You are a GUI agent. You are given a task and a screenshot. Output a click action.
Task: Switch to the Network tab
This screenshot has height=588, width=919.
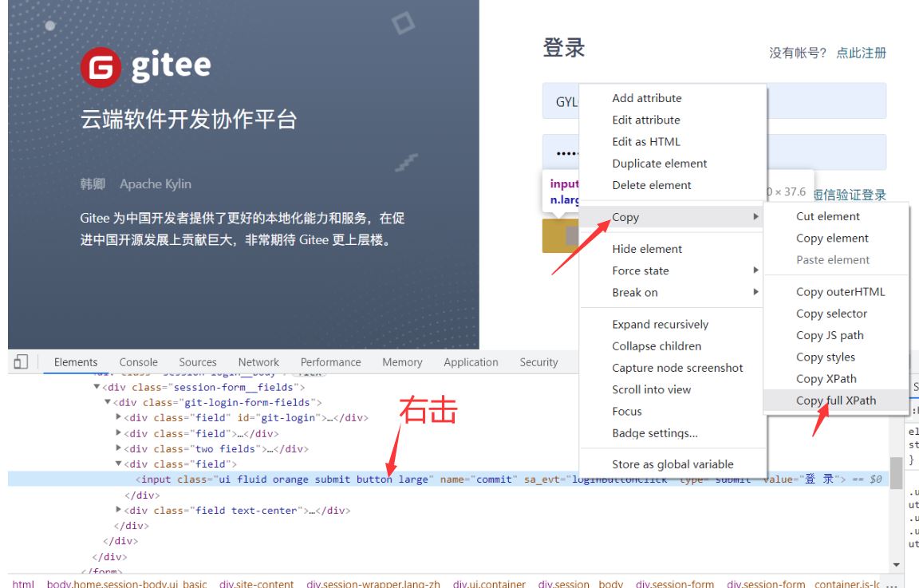point(258,361)
